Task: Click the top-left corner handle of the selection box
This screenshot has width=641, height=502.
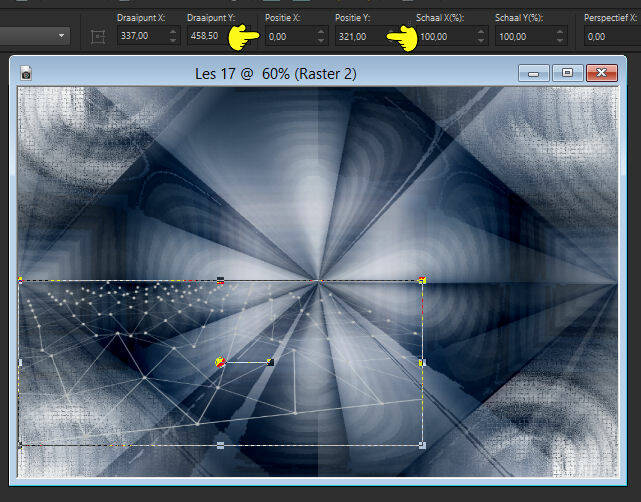Action: tap(20, 280)
